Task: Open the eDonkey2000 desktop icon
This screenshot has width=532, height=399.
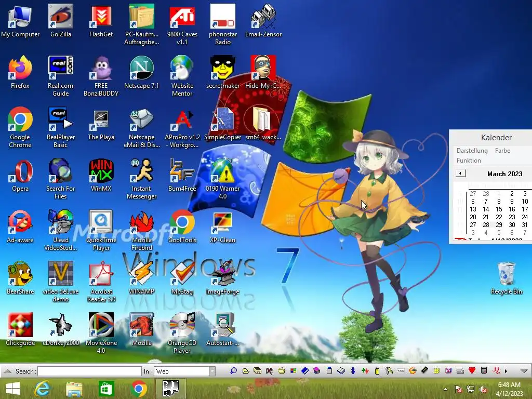Action: pos(61,330)
